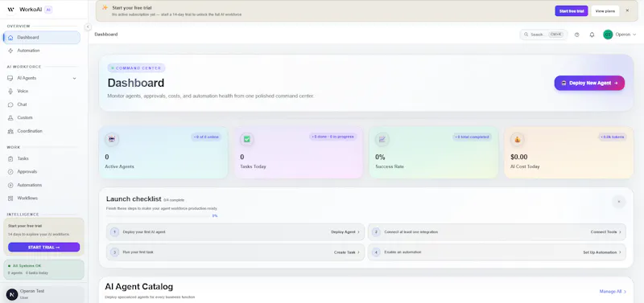644x303 pixels.
Task: Open the Operon Test profile at sidebar bottom
Action: 44,294
